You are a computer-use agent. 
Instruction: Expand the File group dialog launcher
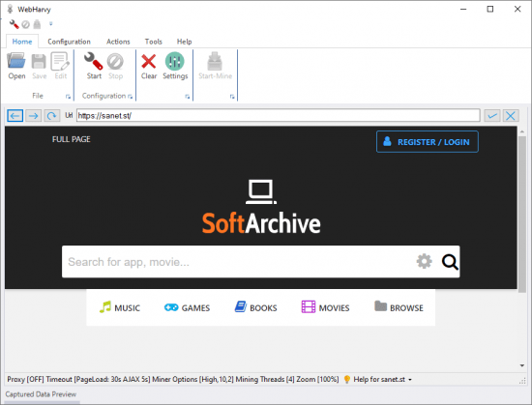tap(68, 97)
